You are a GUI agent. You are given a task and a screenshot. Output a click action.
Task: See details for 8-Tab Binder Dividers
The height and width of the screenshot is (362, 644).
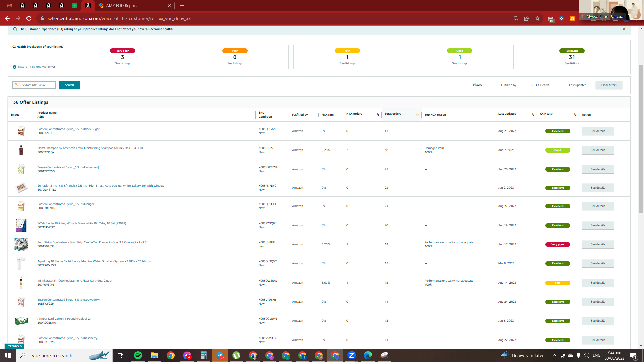click(598, 225)
